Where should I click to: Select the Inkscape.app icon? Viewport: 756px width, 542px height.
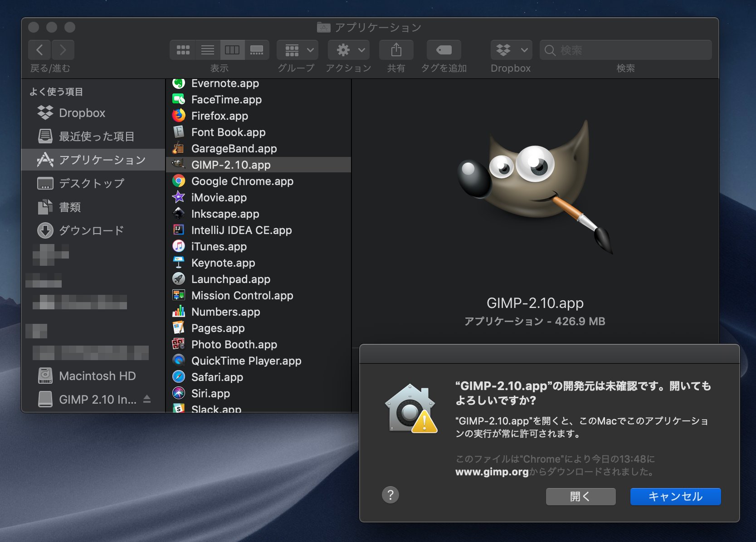(x=179, y=214)
